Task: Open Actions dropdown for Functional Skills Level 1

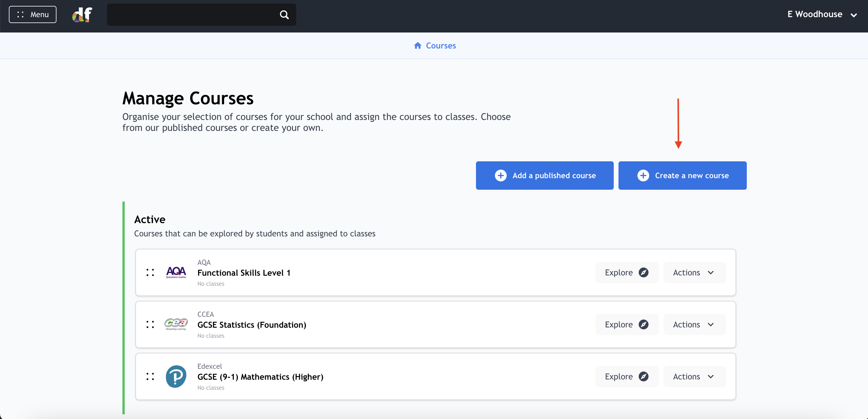Action: pos(694,272)
